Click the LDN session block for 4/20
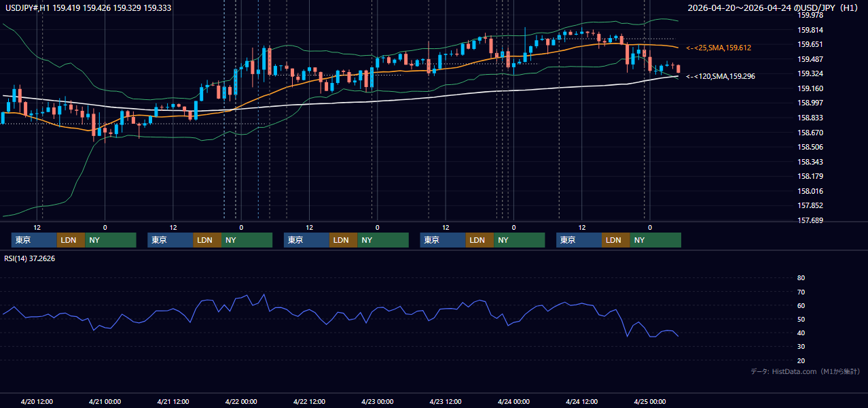868x408 pixels. point(71,240)
